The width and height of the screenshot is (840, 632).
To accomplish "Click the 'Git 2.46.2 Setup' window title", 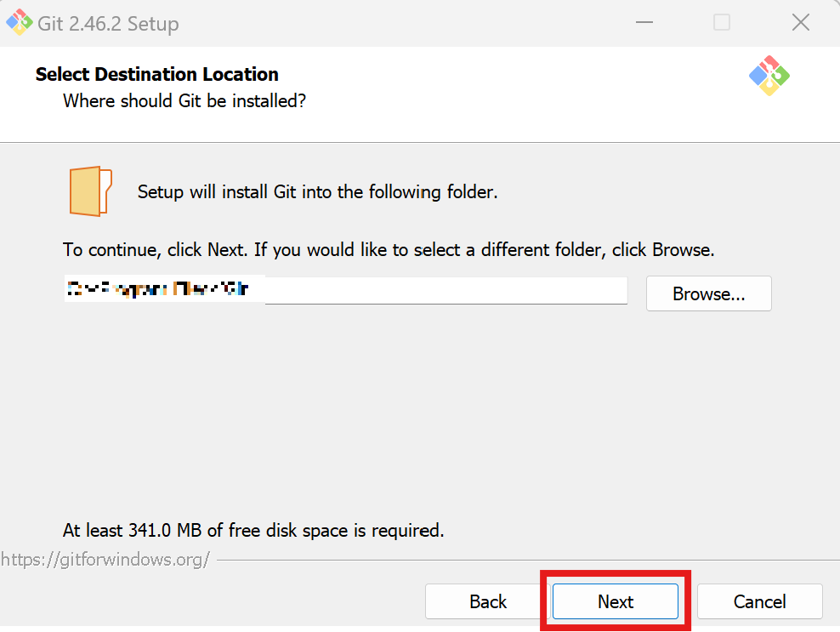I will (x=108, y=24).
